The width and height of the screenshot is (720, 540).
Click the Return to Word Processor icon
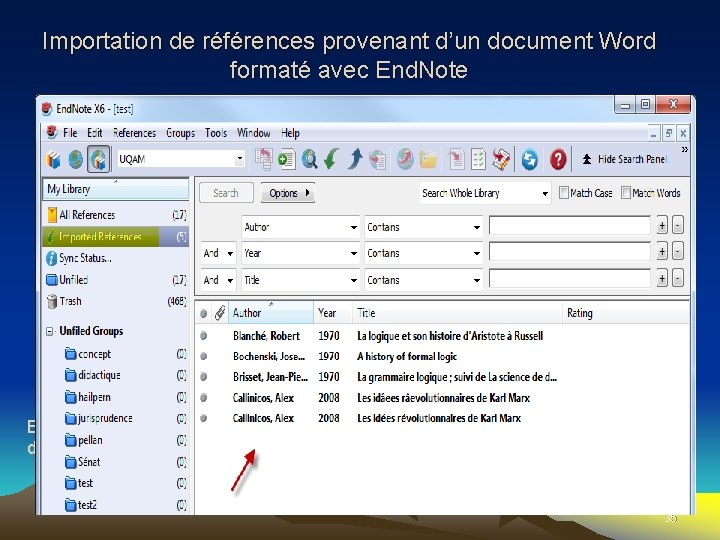tap(501, 159)
